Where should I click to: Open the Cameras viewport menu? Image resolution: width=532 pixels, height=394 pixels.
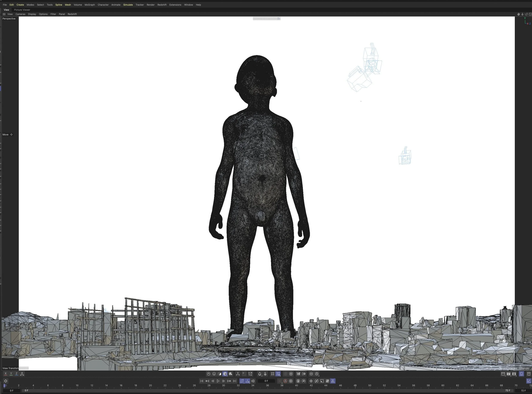point(20,14)
